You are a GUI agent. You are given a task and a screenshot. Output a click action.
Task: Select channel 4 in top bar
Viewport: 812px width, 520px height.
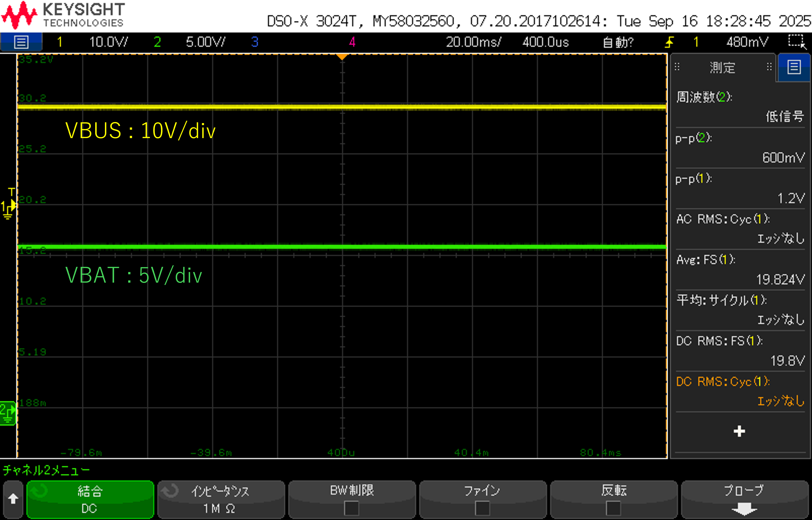click(352, 42)
